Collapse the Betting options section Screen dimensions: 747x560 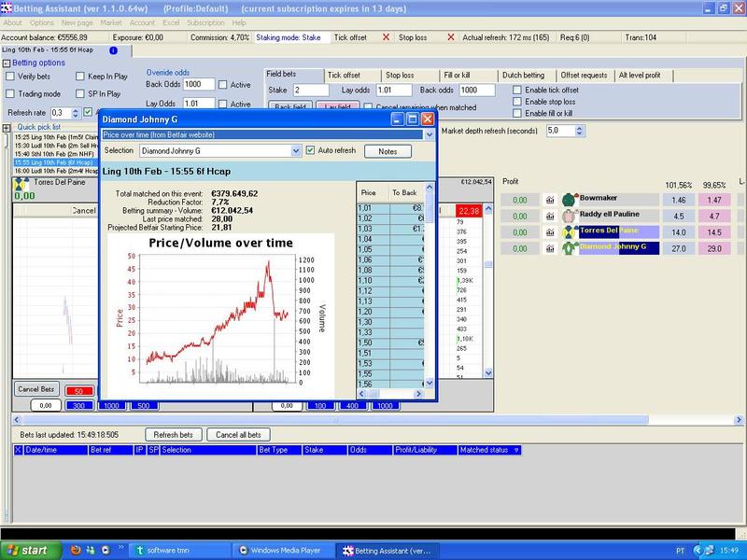[x=7, y=63]
